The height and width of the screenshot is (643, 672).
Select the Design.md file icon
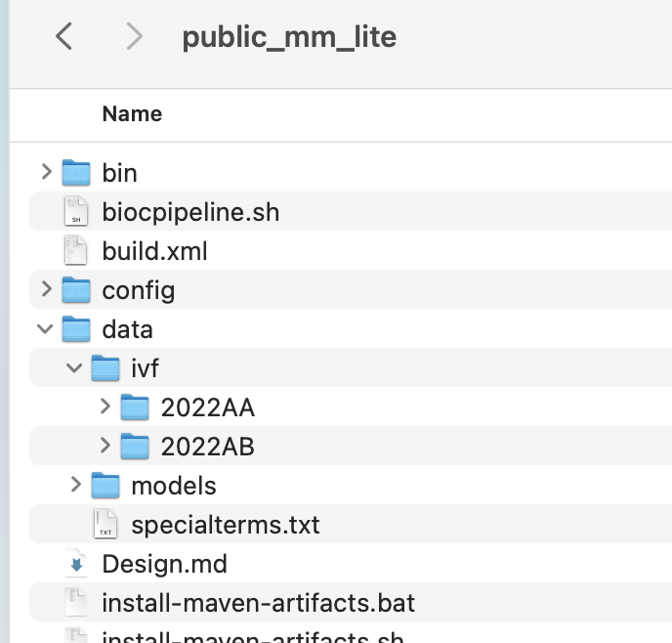(76, 563)
